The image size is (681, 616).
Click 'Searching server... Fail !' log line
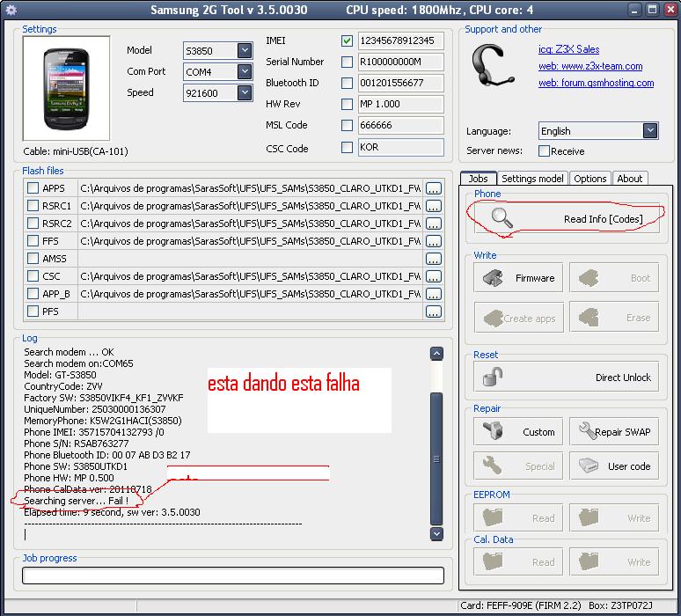coord(76,501)
